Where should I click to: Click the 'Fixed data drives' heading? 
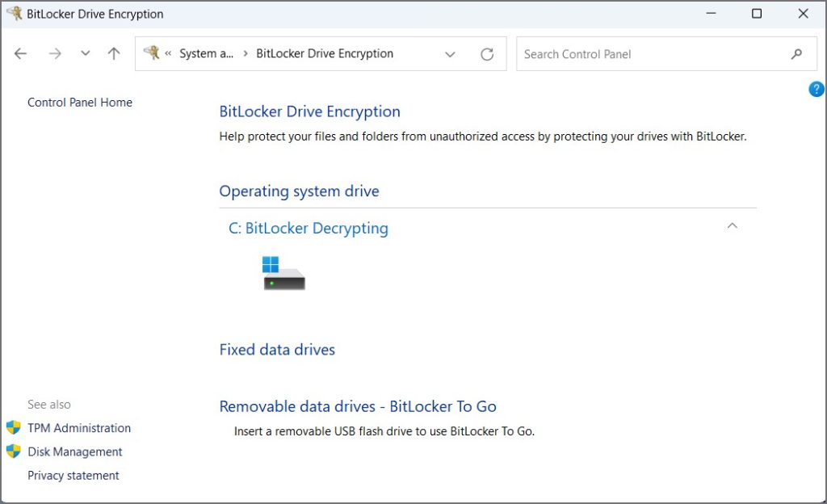(277, 350)
